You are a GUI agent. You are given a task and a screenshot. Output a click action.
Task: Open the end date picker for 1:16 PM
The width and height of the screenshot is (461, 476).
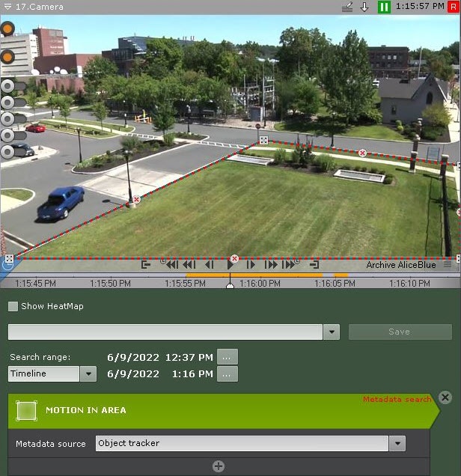[x=228, y=373]
